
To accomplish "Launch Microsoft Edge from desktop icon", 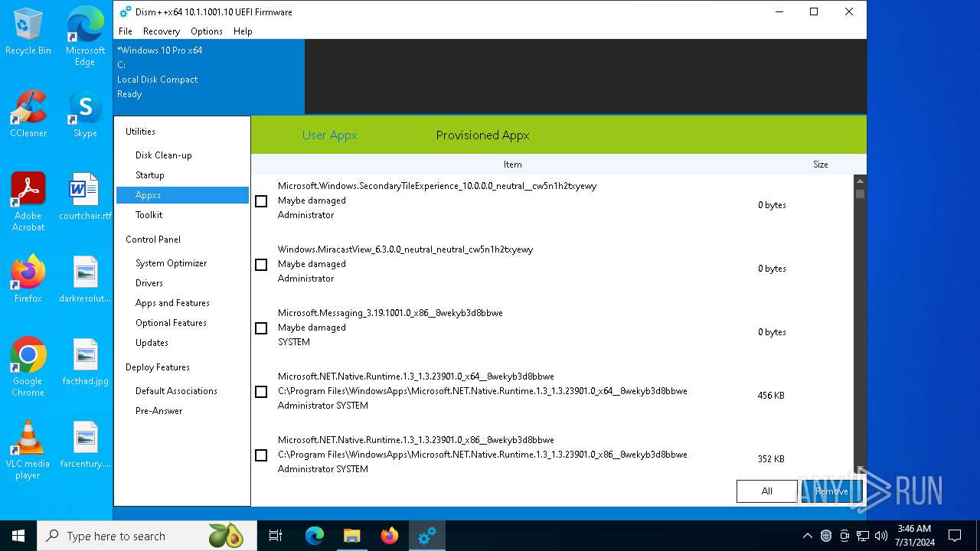I will tap(85, 37).
